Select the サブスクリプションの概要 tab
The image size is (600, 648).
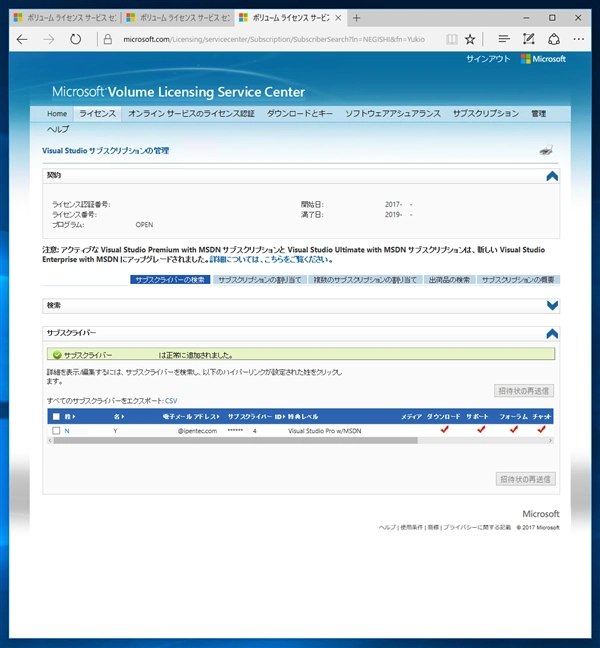(518, 280)
